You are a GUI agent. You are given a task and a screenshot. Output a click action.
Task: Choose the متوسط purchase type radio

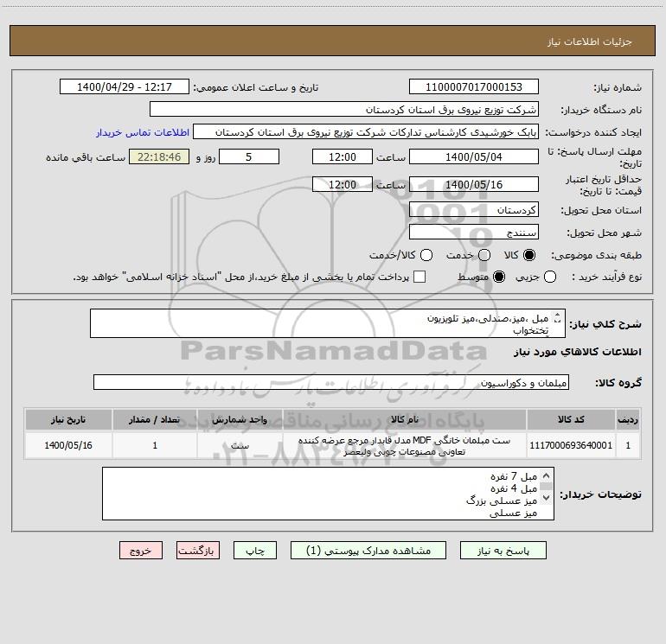(x=499, y=277)
